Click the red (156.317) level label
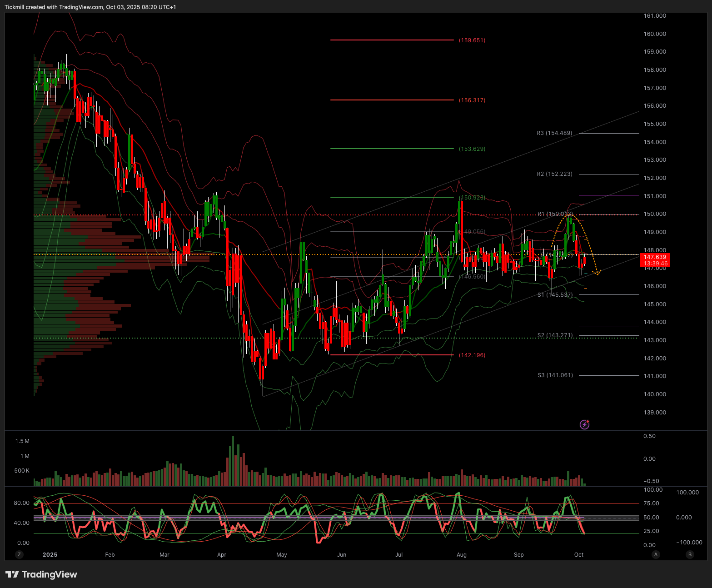712x588 pixels. click(472, 100)
